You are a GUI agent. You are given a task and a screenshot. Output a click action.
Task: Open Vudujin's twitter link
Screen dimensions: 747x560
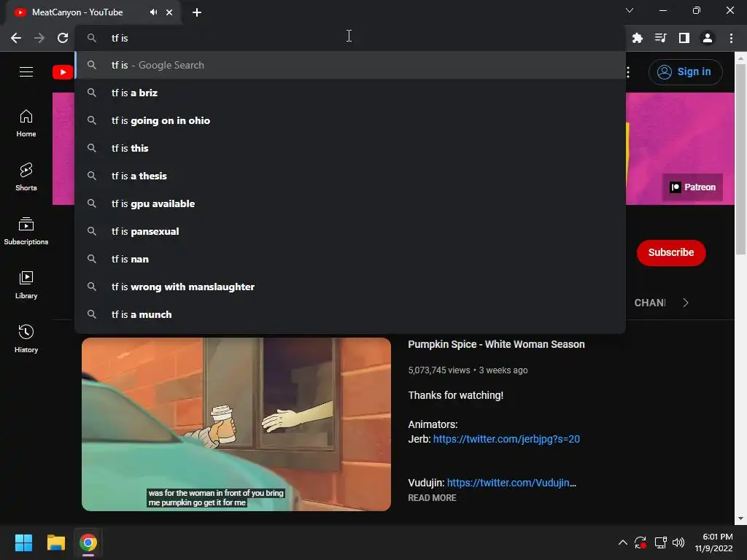click(x=511, y=483)
